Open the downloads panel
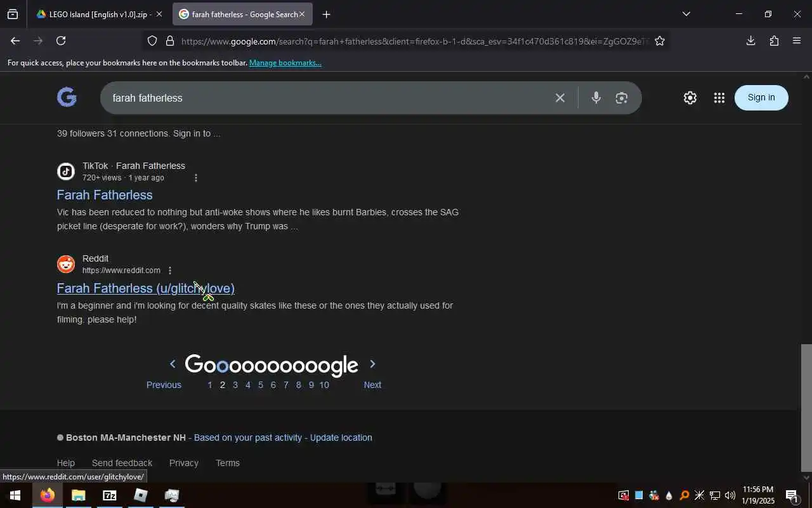The height and width of the screenshot is (508, 812). click(750, 41)
